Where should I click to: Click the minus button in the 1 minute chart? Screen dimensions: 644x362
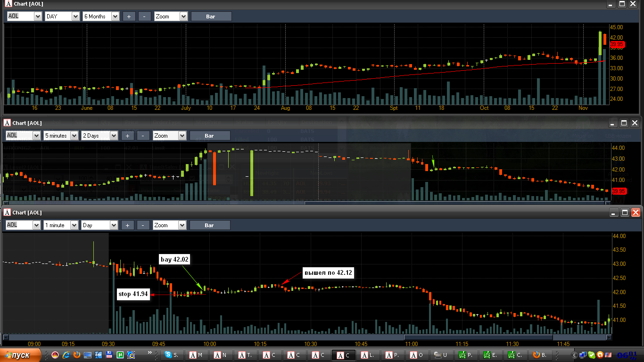pos(144,225)
